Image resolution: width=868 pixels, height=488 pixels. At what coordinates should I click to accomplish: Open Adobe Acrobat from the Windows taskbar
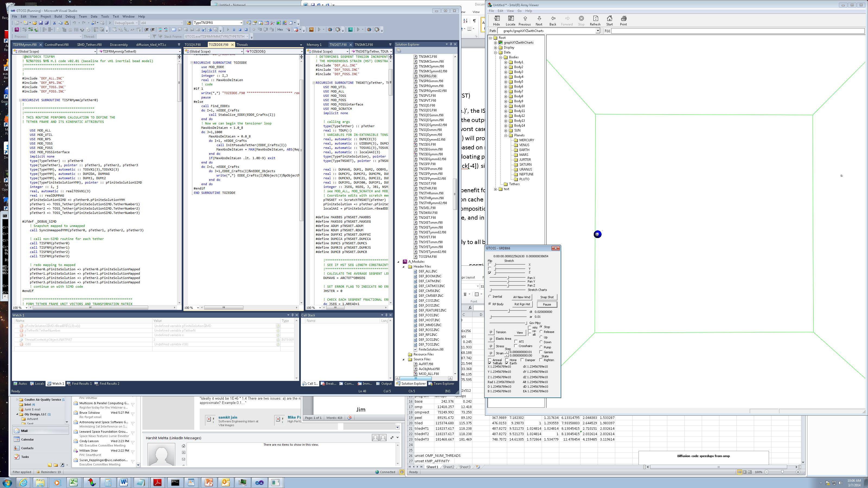click(x=157, y=482)
